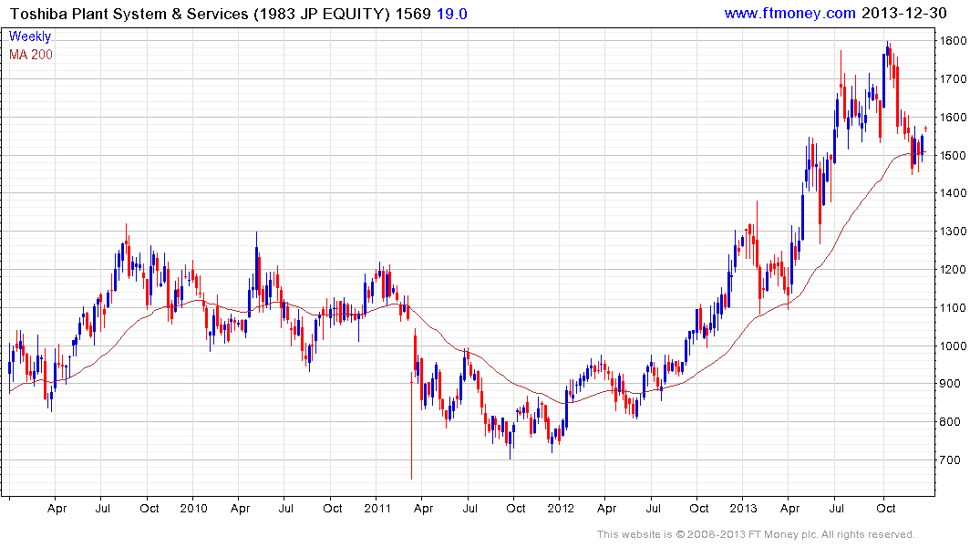
Task: Click the 2011 year label on time axis
Action: point(377,508)
